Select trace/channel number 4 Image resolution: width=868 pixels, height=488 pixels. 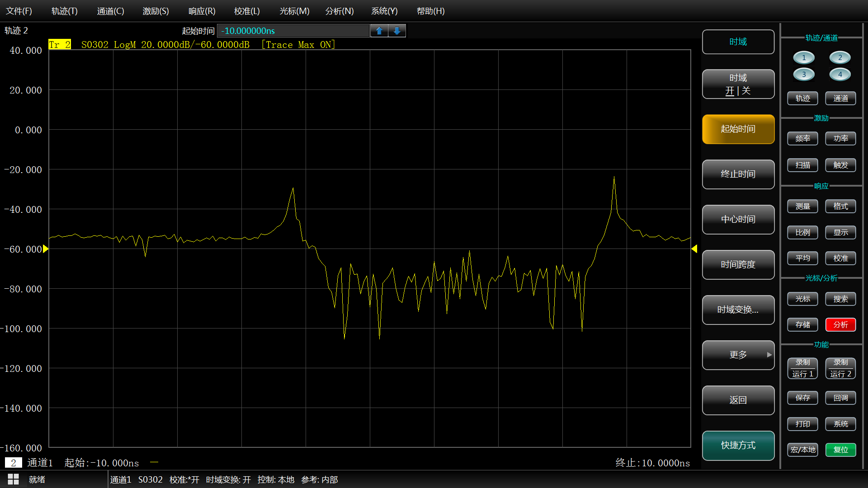[x=840, y=75]
